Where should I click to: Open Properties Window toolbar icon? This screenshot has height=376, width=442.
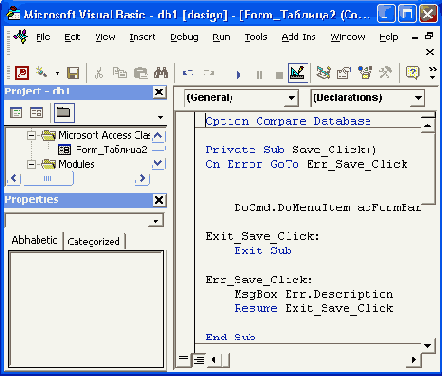344,73
